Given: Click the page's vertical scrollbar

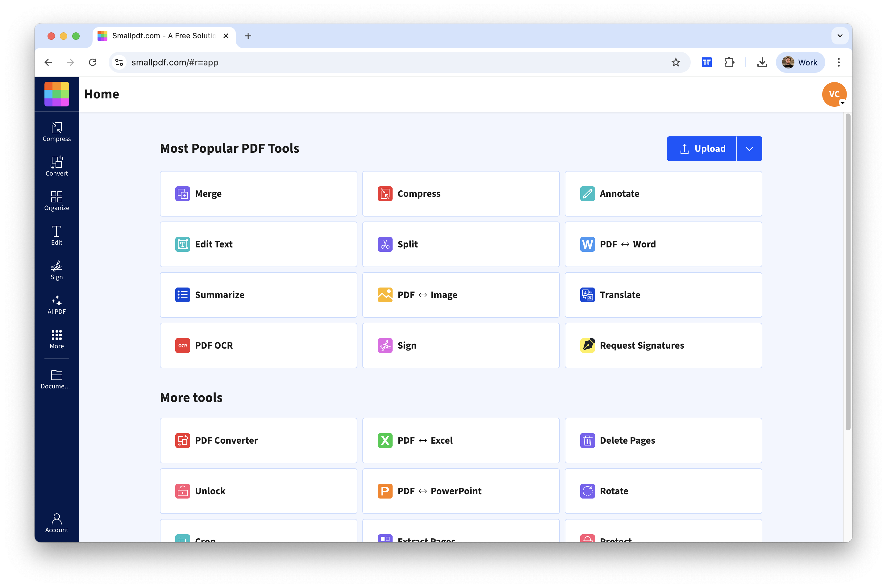Looking at the screenshot, I should (x=847, y=272).
